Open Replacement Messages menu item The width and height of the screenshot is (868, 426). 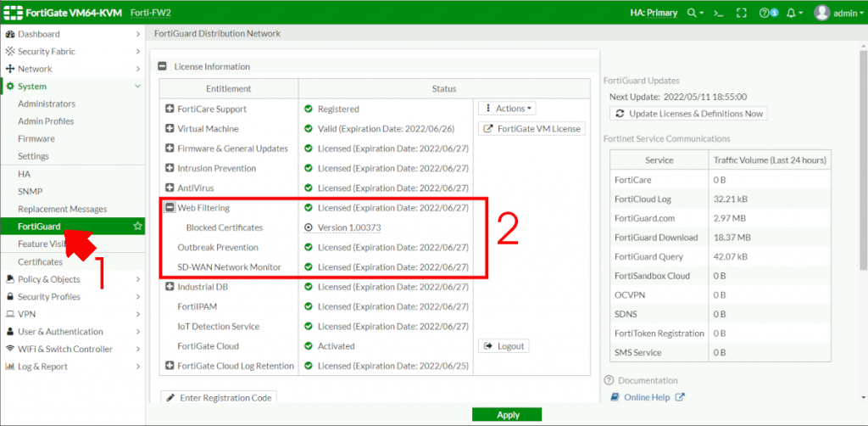(x=63, y=210)
